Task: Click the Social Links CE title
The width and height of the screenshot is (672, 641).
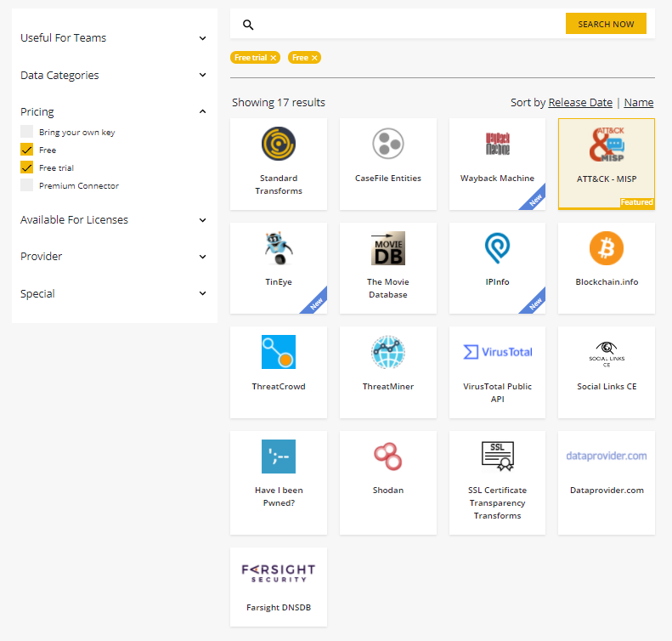Action: [x=607, y=386]
